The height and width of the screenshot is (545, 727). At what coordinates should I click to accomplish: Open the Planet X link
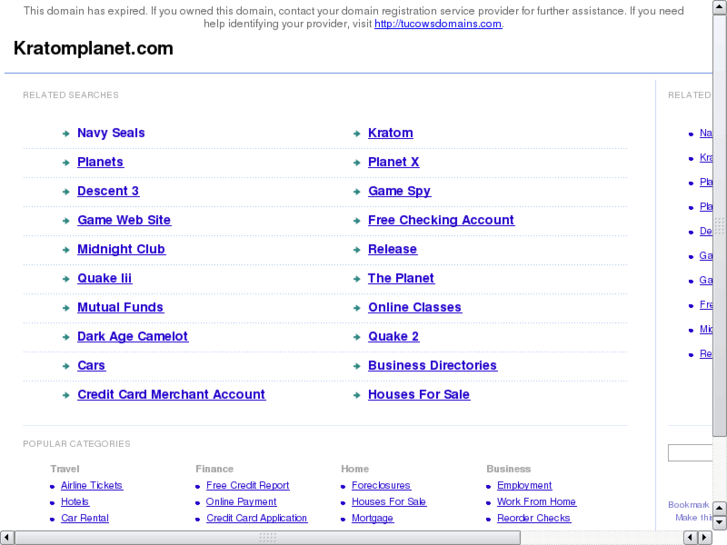(x=393, y=162)
